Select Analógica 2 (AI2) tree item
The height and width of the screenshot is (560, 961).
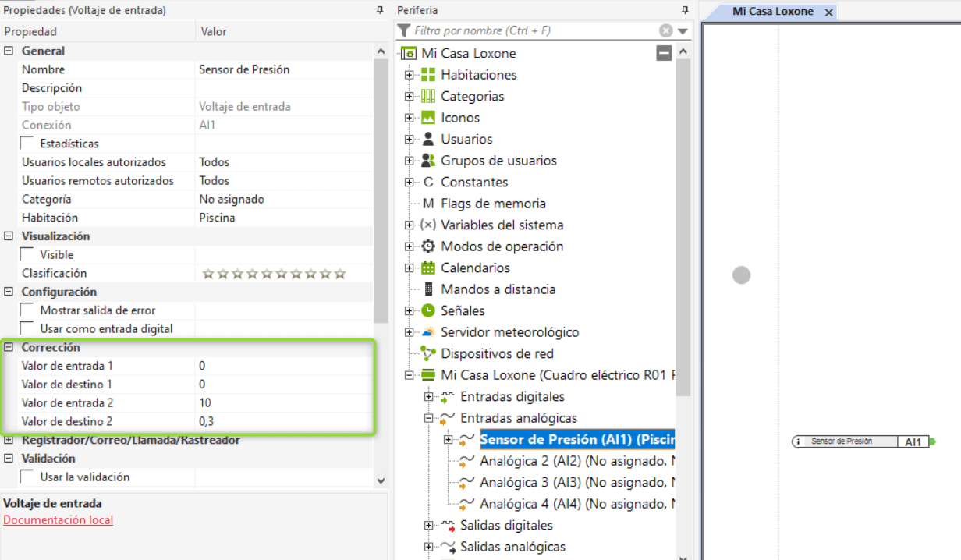[576, 461]
